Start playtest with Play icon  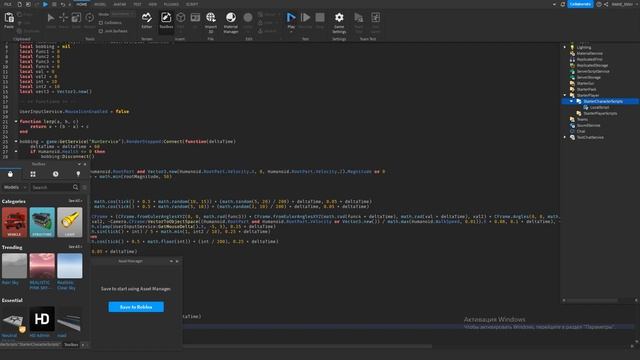[x=291, y=18]
